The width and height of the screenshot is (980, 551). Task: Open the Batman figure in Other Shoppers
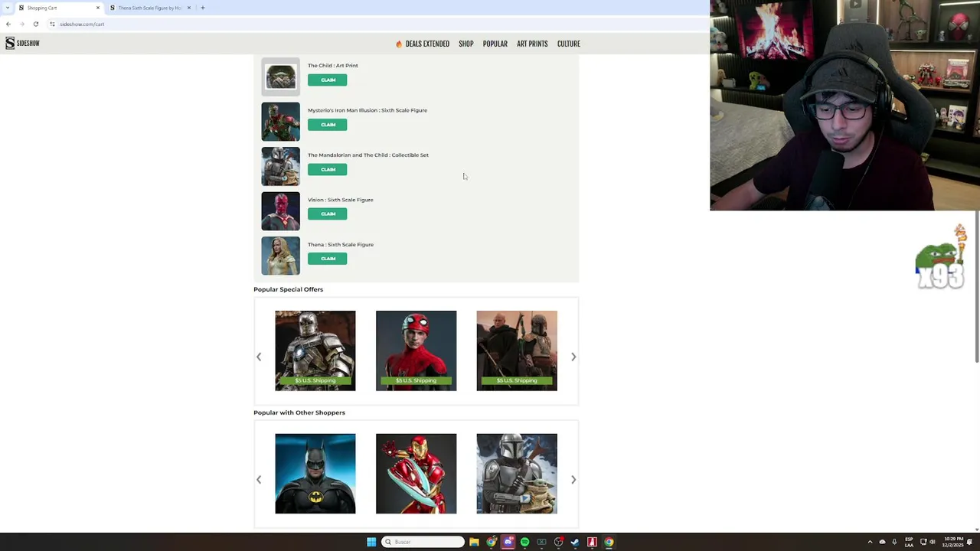pyautogui.click(x=315, y=474)
